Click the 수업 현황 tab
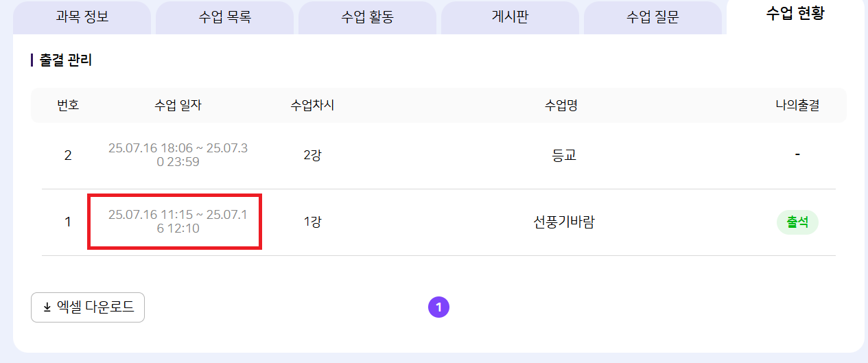The height and width of the screenshot is (363, 868). click(795, 14)
